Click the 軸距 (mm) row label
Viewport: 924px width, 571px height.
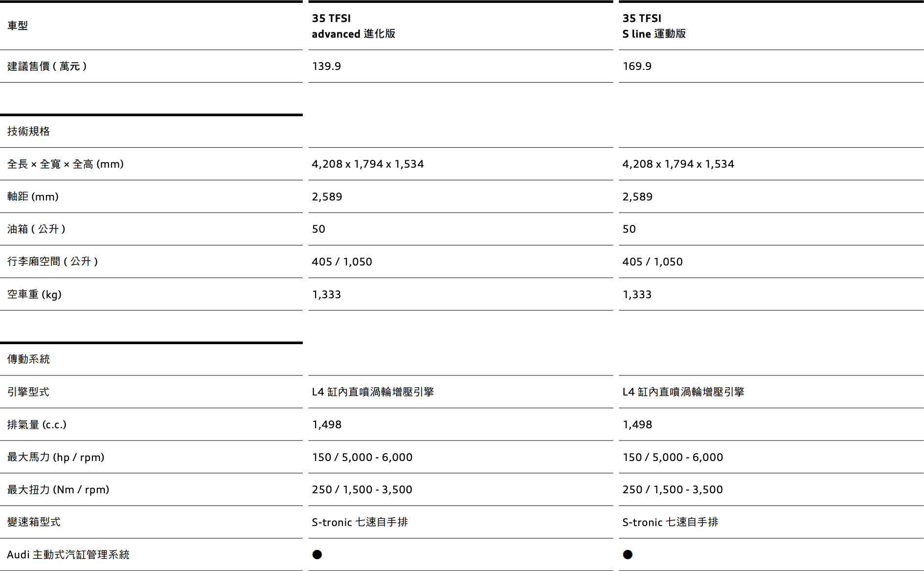tap(33, 197)
